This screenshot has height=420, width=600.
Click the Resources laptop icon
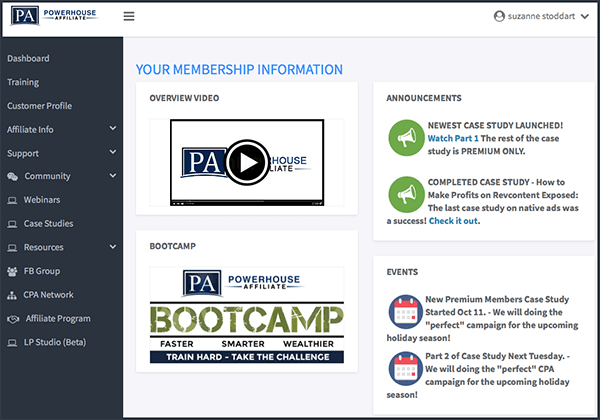click(12, 247)
